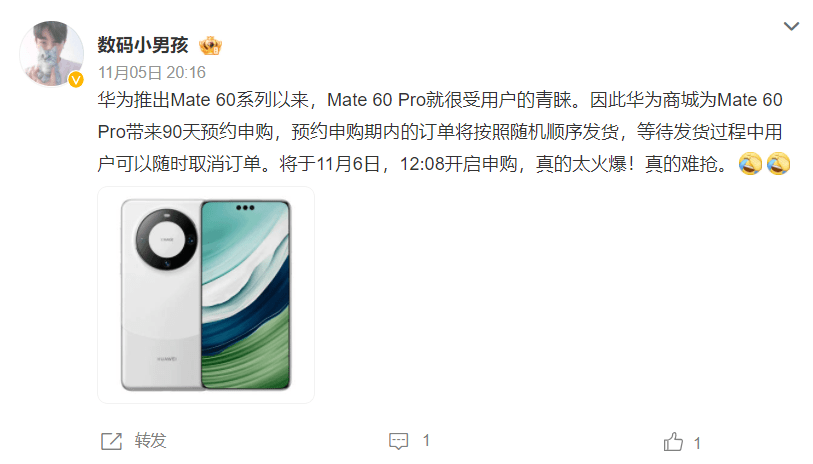The width and height of the screenshot is (813, 464).
Task: Open the 11月05日 20:16 timestamp link
Action: (152, 73)
